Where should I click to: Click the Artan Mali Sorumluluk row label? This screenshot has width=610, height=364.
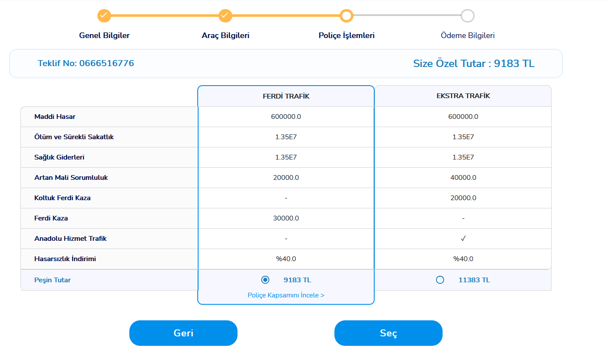71,178
